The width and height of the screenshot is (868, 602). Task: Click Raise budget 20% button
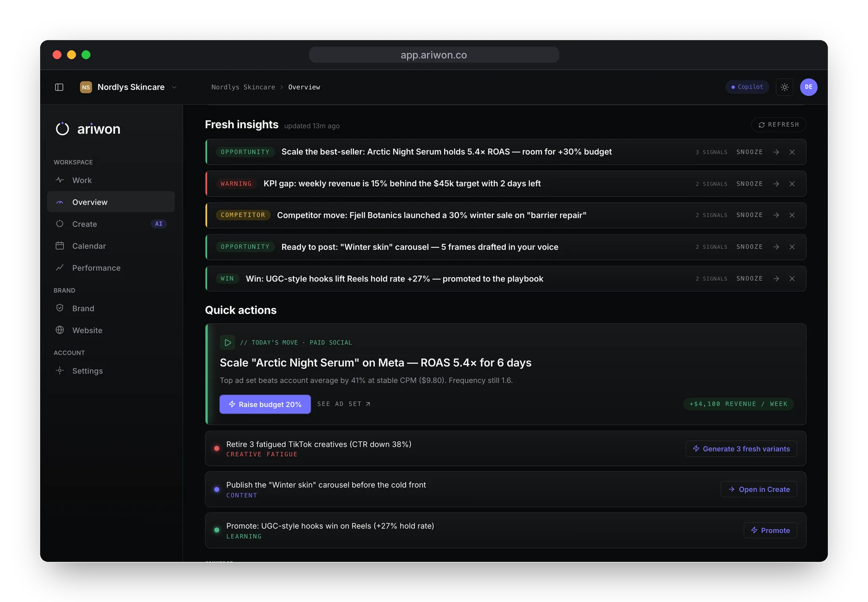click(x=265, y=404)
